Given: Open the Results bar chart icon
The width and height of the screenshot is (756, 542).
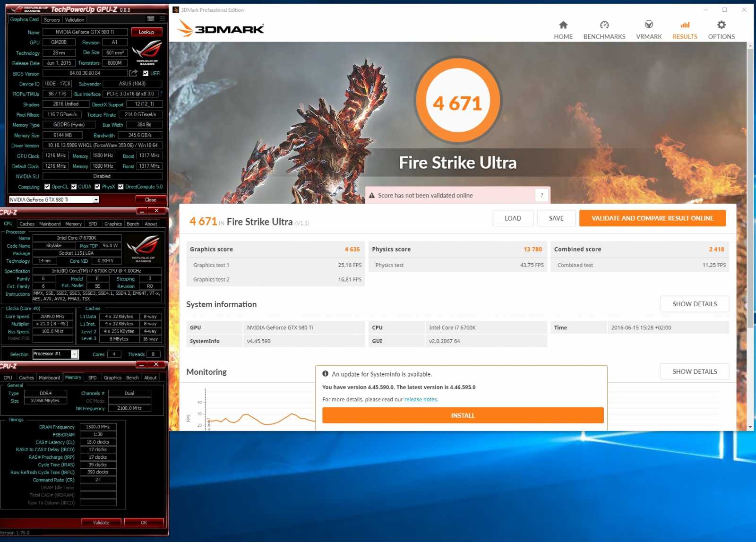Looking at the screenshot, I should tap(685, 25).
